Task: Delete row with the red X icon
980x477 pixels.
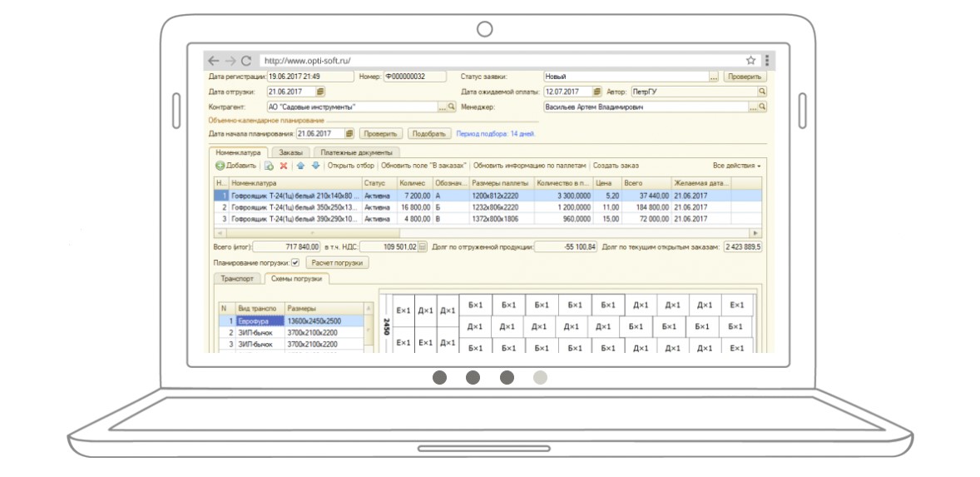Action: pyautogui.click(x=284, y=166)
